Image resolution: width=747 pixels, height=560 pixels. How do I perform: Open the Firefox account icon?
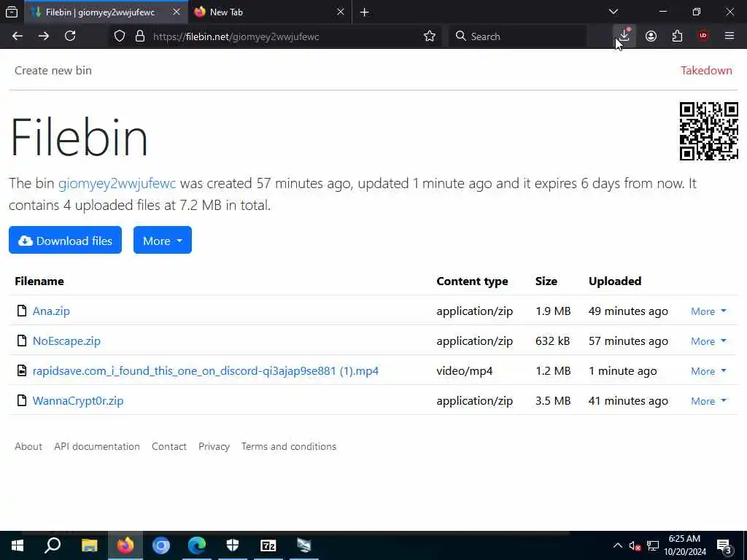click(651, 36)
